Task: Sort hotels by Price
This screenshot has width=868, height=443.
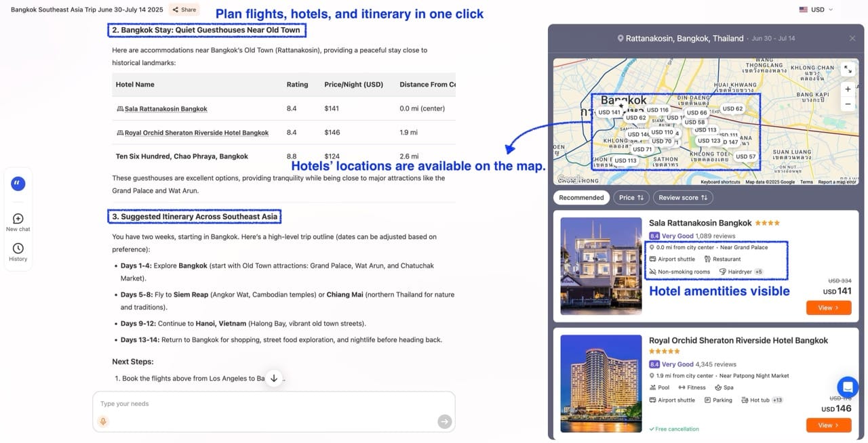Action: click(631, 198)
